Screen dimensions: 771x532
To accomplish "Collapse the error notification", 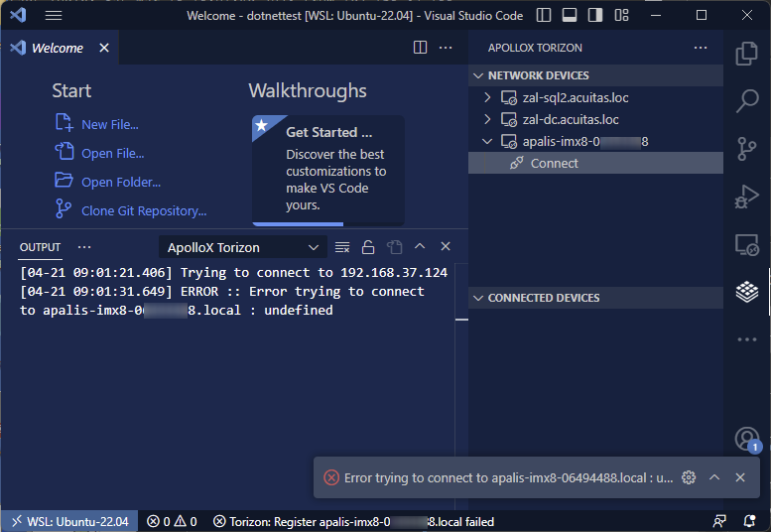I will point(714,477).
